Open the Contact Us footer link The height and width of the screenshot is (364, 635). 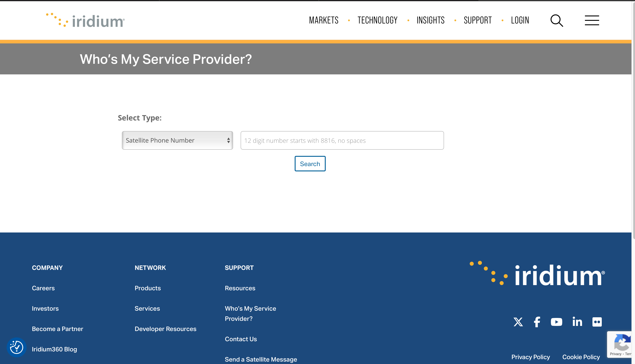[241, 339]
